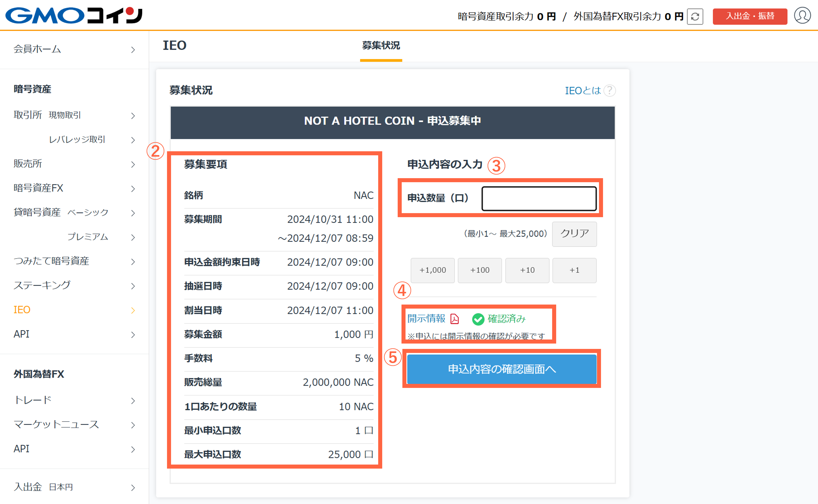Open マーケットニュース menu item

[x=74, y=424]
